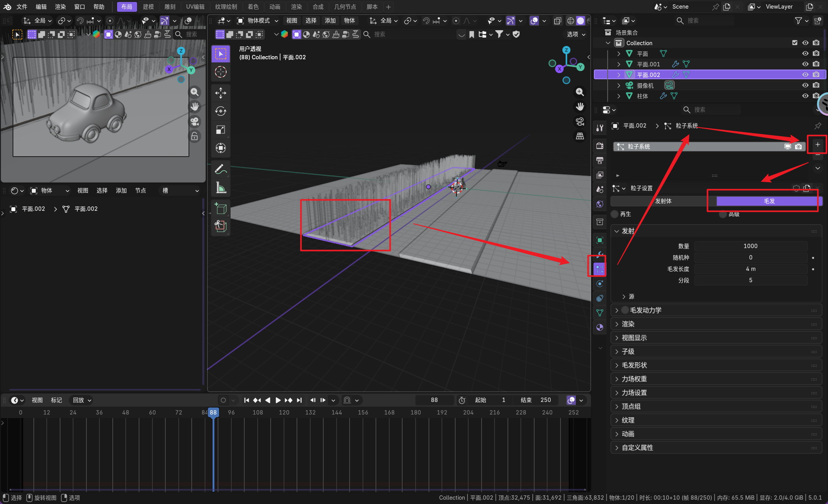Open the Particle properties tab
Viewport: 828px width, 504px height.
(599, 269)
